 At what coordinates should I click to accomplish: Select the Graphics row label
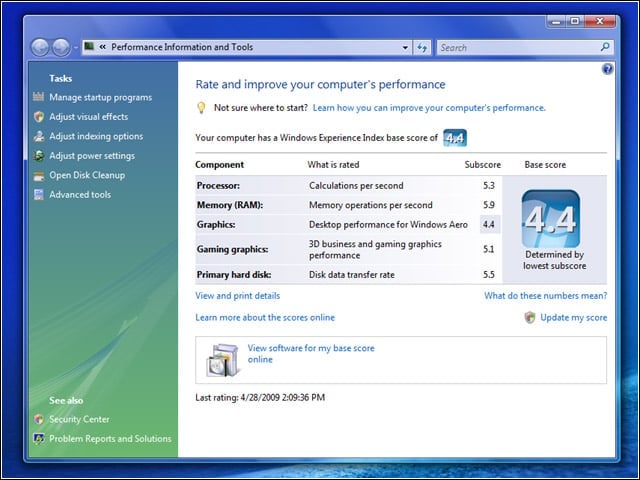(216, 224)
